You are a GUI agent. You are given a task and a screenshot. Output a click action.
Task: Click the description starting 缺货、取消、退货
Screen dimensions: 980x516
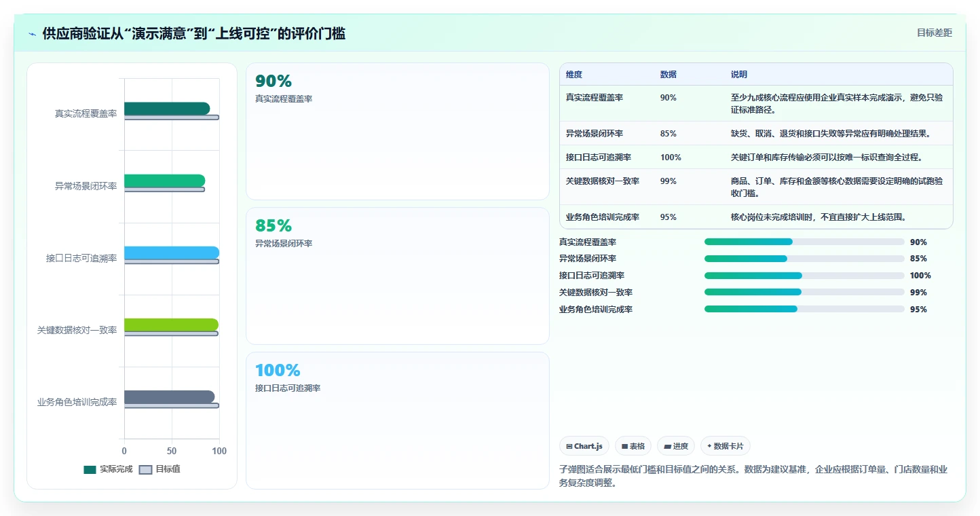click(x=831, y=134)
